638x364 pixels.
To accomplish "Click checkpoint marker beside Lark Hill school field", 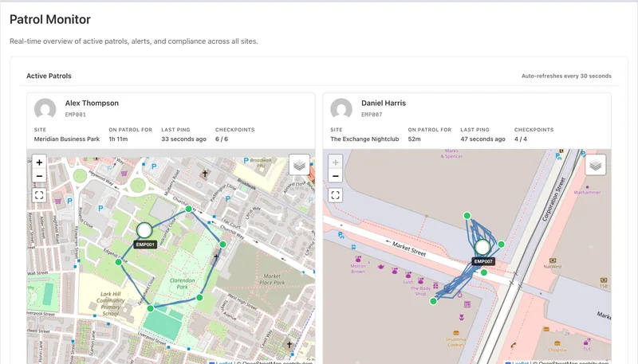I will (x=151, y=308).
